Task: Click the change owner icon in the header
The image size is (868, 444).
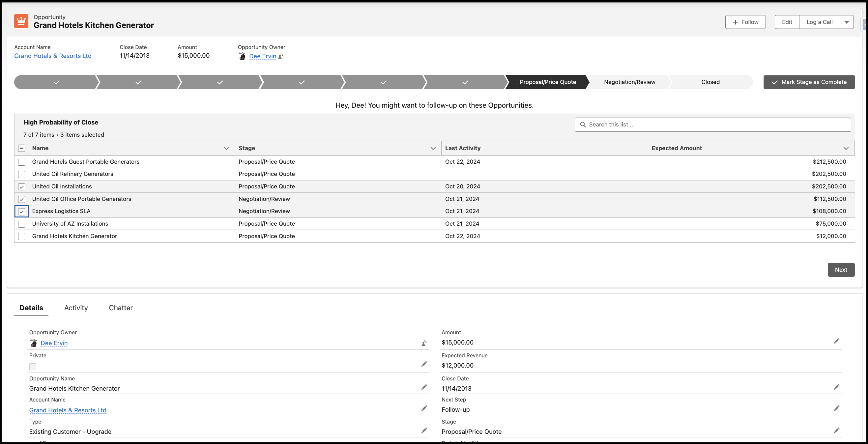Action: click(280, 56)
